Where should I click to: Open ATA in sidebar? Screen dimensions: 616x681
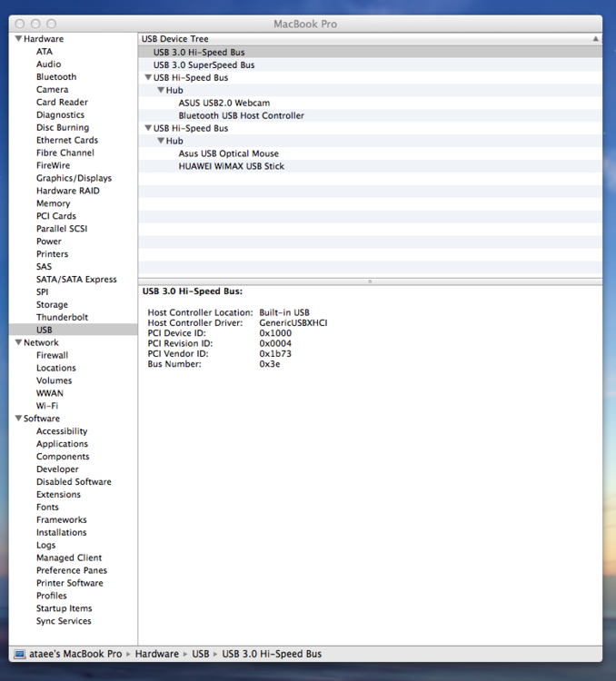point(45,51)
